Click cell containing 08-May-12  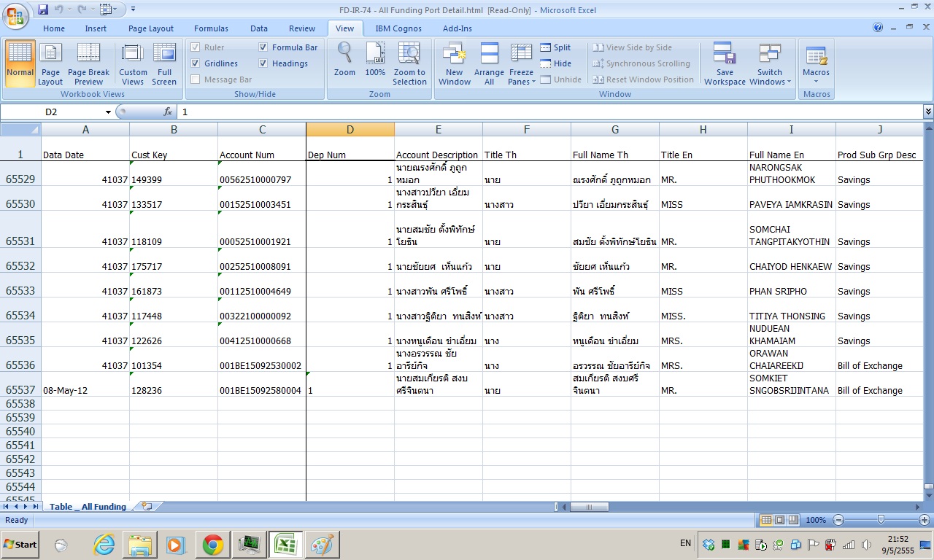click(85, 384)
